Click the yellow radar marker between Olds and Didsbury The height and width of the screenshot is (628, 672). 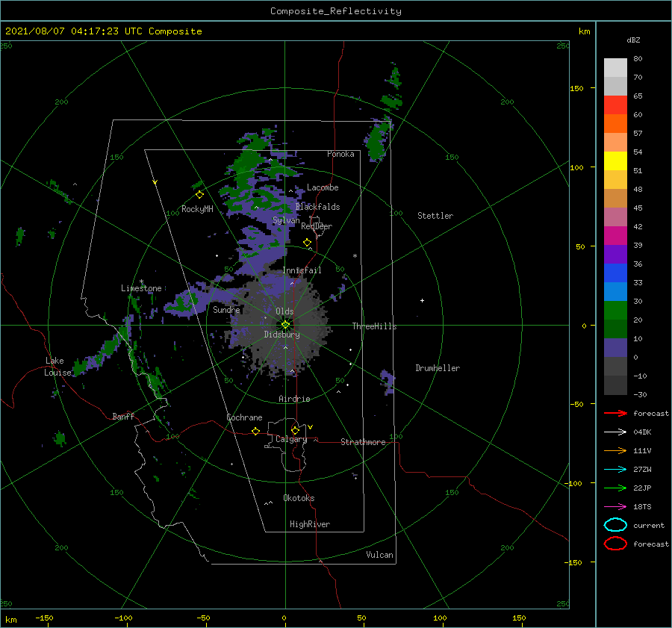pyautogui.click(x=285, y=325)
